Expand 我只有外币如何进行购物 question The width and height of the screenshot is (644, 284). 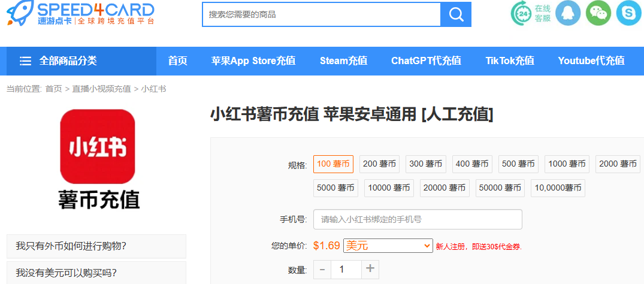(x=96, y=246)
